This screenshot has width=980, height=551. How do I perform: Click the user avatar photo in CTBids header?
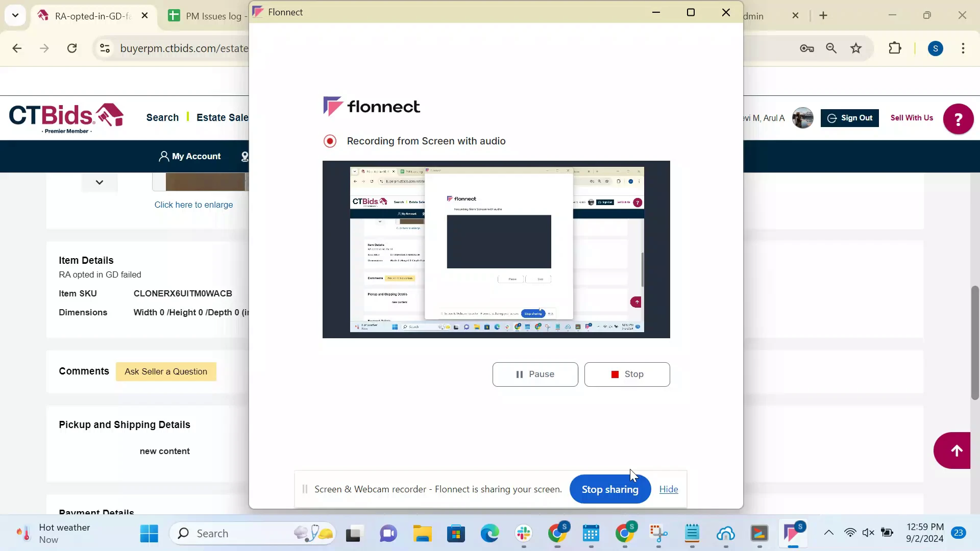[803, 118]
